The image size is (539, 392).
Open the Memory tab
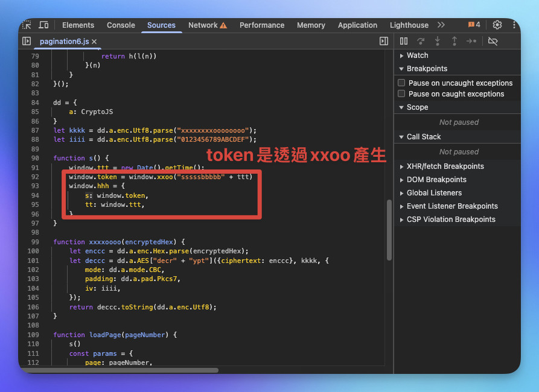tap(311, 25)
